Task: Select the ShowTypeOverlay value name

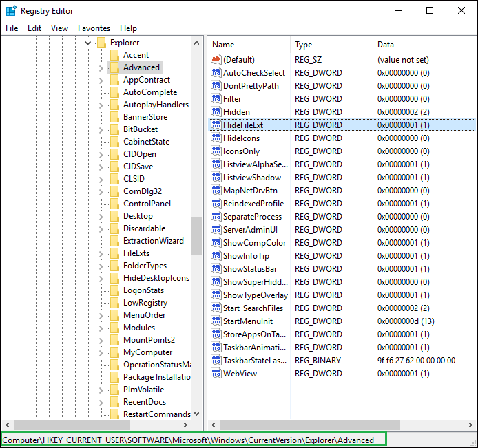Action: click(256, 295)
